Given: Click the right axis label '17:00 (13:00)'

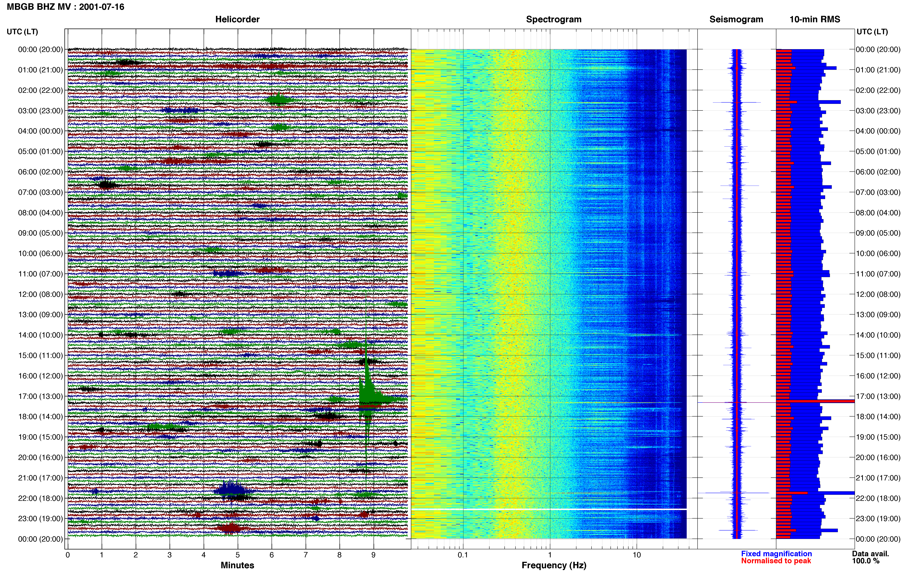Looking at the screenshot, I should point(878,396).
